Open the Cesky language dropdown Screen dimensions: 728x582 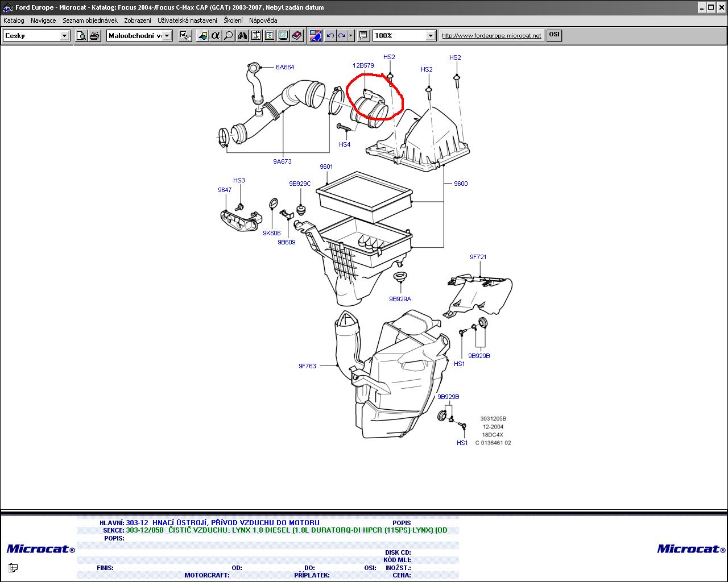click(64, 36)
